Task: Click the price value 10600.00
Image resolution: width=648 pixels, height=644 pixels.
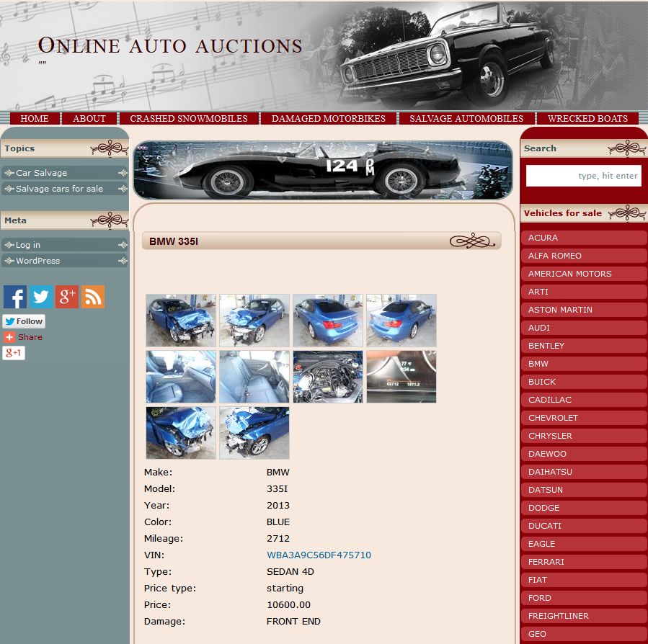Action: click(288, 605)
